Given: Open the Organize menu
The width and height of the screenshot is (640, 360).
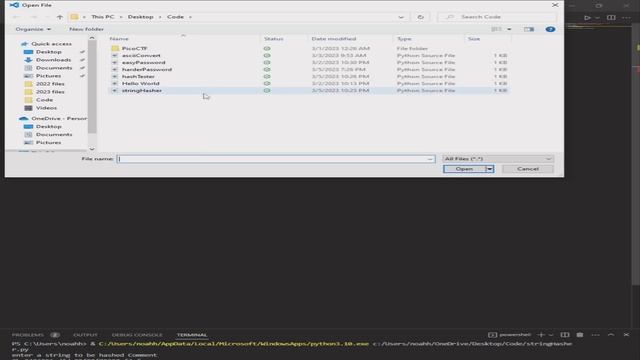Looking at the screenshot, I should (33, 29).
